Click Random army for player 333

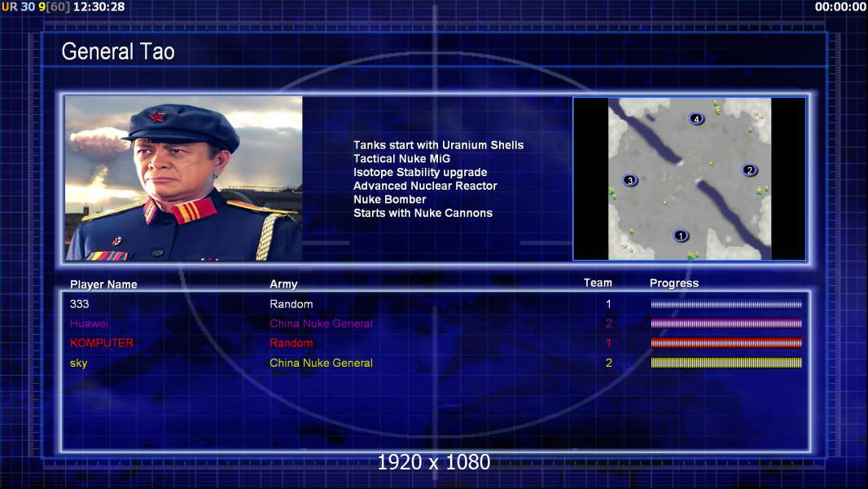(x=292, y=304)
